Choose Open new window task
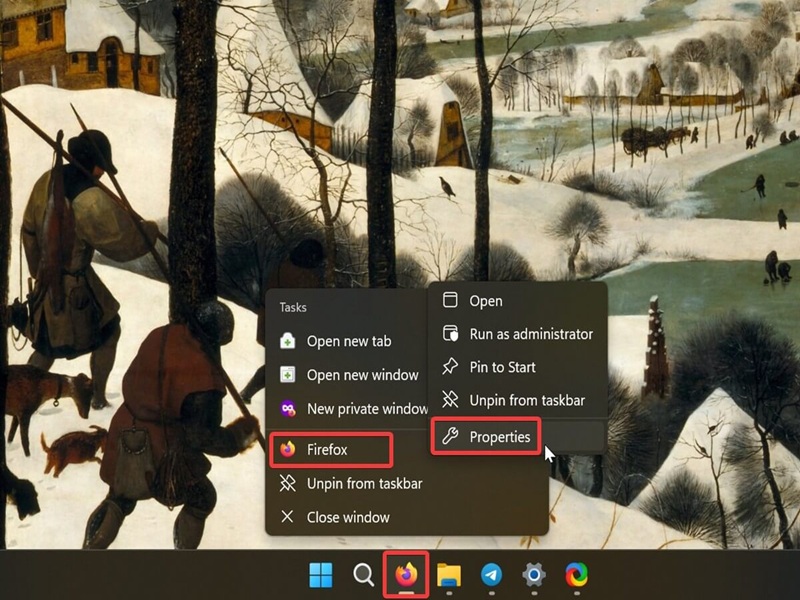 tap(347, 375)
